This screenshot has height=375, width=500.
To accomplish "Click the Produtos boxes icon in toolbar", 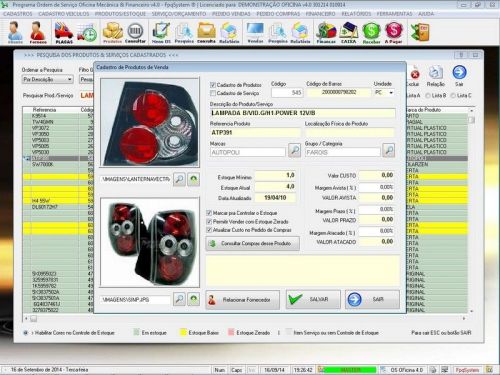I will [x=113, y=33].
